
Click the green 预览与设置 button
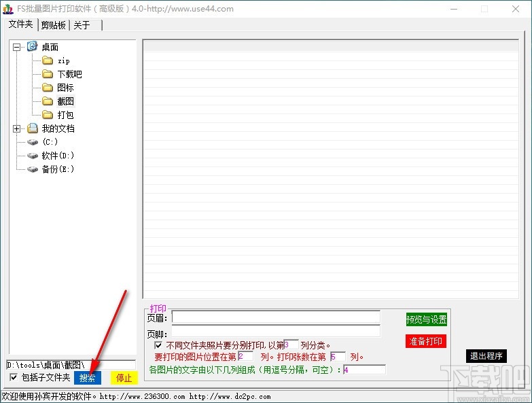[427, 319]
